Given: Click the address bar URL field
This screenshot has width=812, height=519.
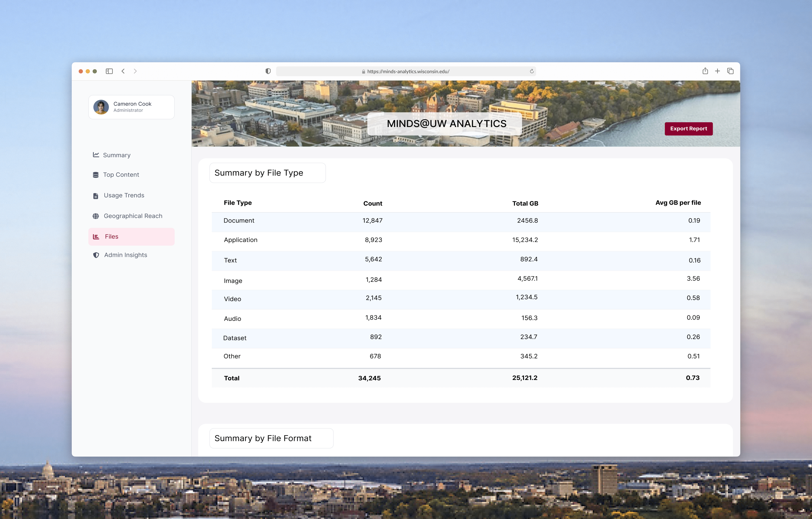Looking at the screenshot, I should pyautogui.click(x=408, y=71).
